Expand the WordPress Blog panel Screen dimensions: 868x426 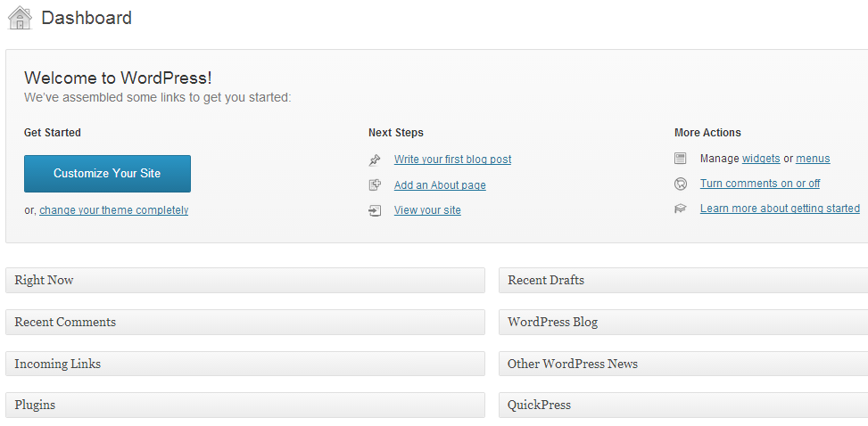683,322
